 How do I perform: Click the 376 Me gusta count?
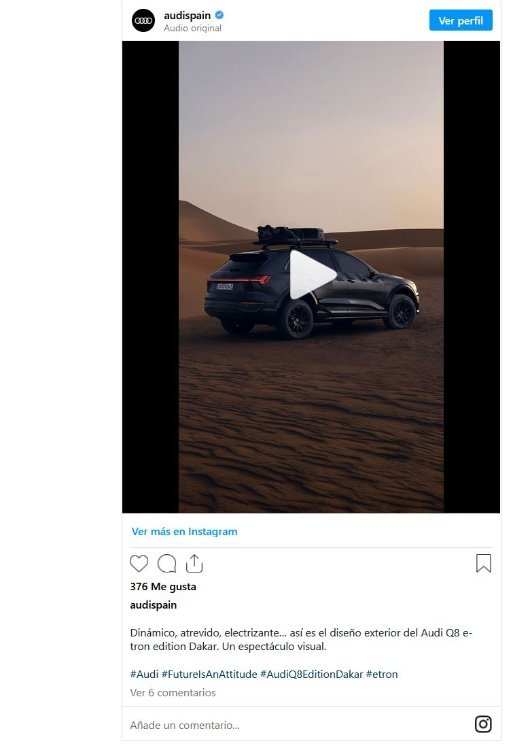tap(163, 587)
